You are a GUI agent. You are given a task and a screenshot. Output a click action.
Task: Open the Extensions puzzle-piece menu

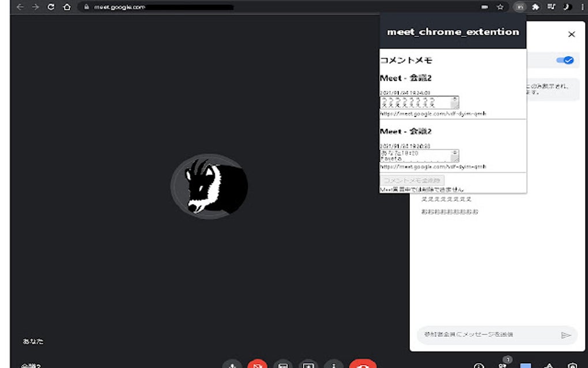(x=536, y=7)
